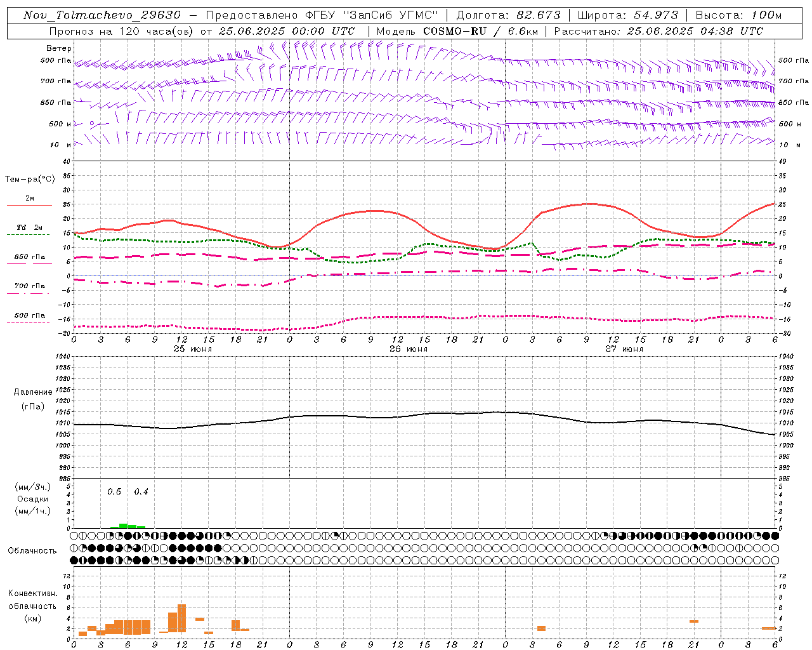Click the longitude value Долгота: 82.673

[508, 15]
